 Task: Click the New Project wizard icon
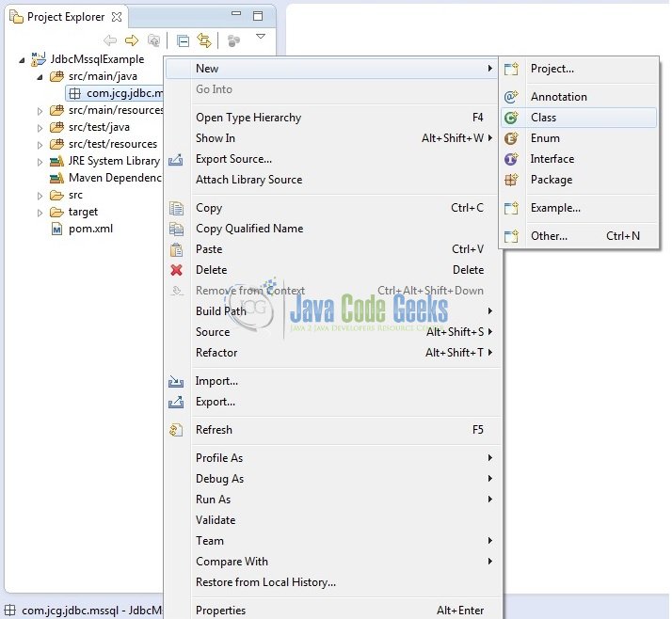coord(511,69)
